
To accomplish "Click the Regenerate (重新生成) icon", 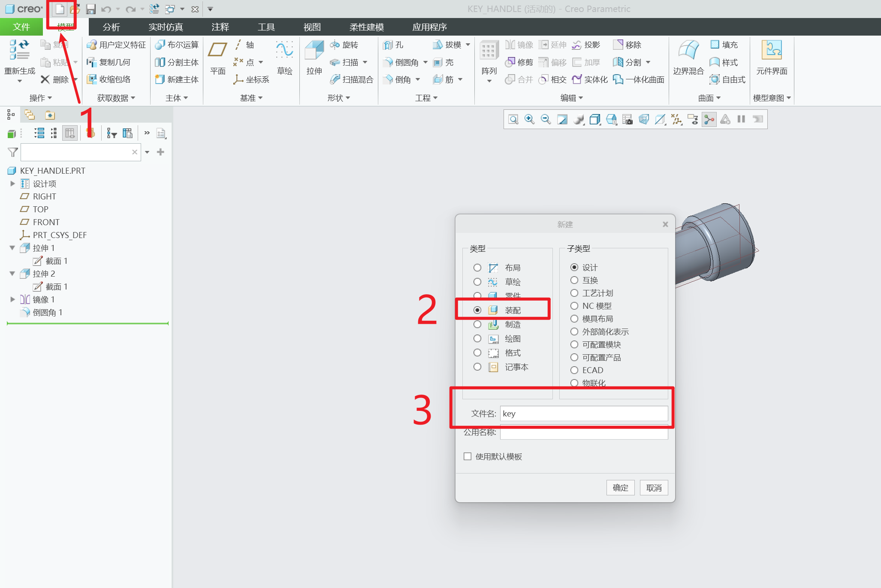I will coord(19,51).
